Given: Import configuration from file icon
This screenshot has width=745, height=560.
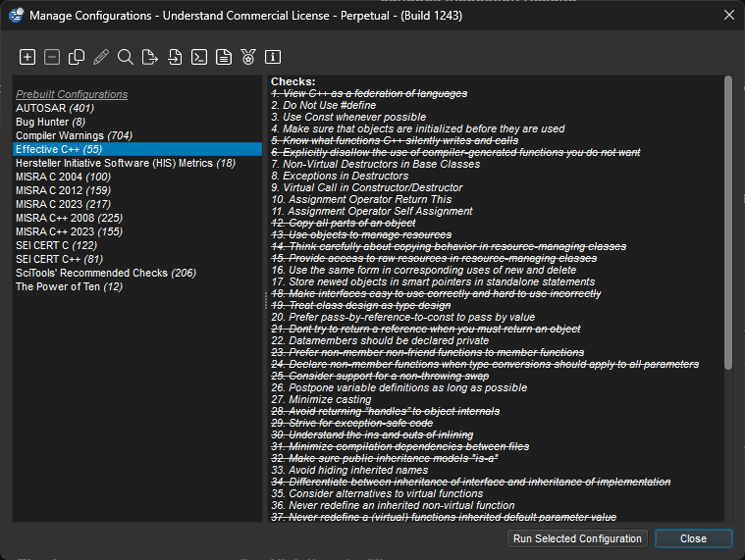Looking at the screenshot, I should [x=175, y=57].
